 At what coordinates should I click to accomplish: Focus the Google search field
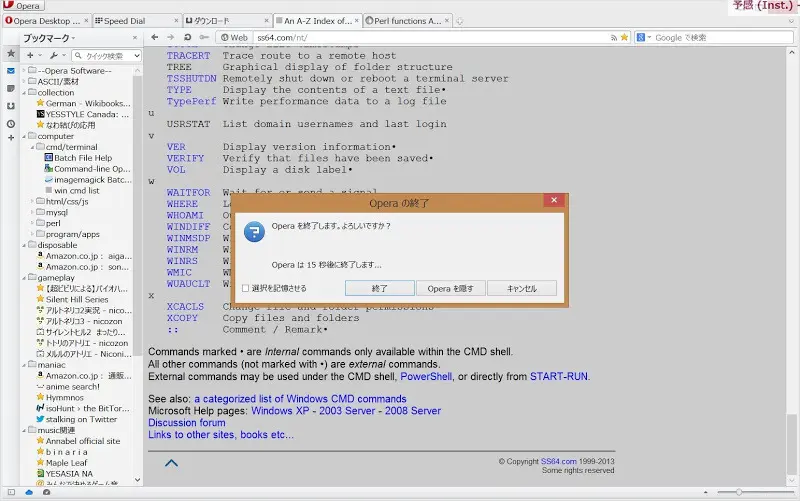(x=722, y=37)
